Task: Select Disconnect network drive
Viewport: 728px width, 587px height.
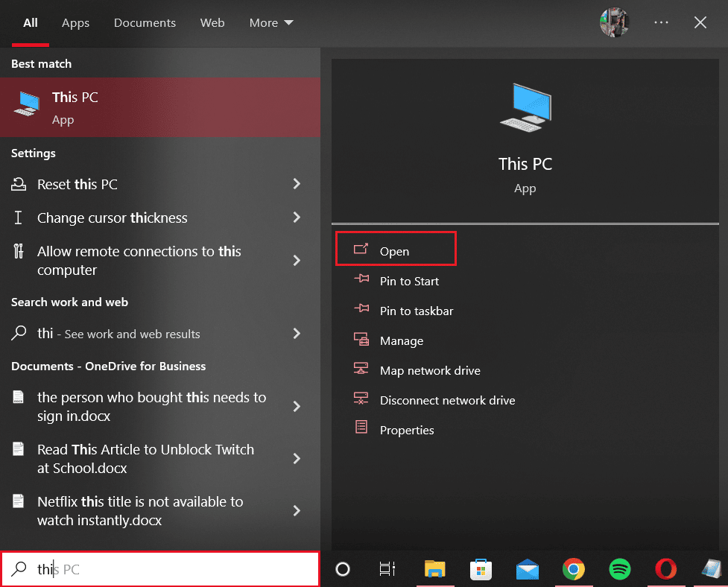Action: tap(448, 401)
